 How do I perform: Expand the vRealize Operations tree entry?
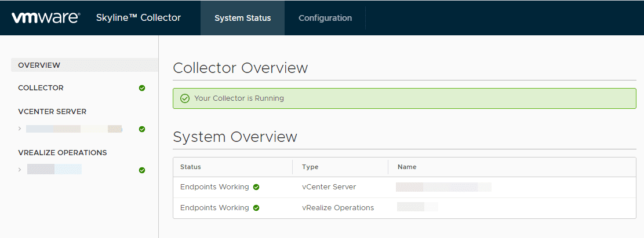pos(20,170)
